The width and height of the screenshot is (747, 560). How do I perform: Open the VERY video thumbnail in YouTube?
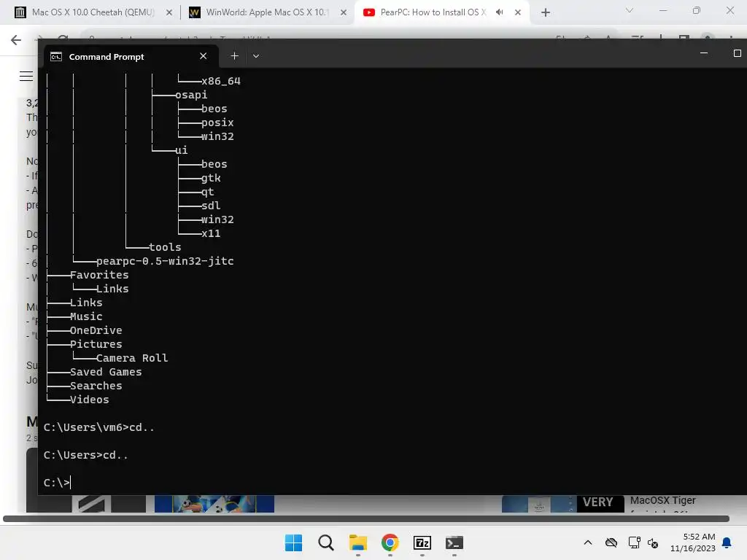[562, 504]
